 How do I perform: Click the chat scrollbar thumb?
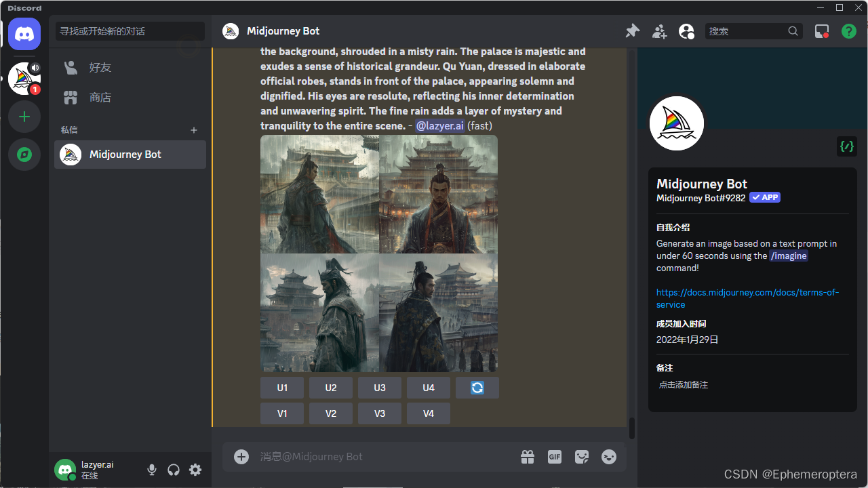click(x=632, y=428)
